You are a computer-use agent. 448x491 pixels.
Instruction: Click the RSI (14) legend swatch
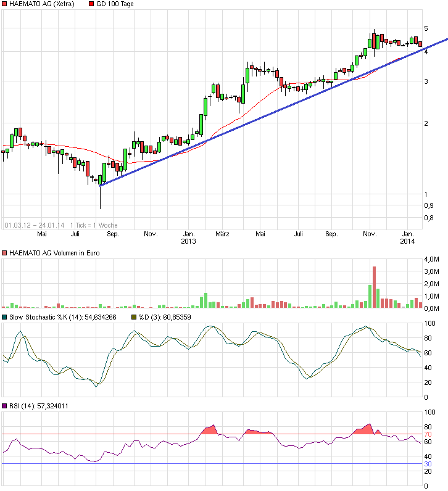tap(5, 406)
